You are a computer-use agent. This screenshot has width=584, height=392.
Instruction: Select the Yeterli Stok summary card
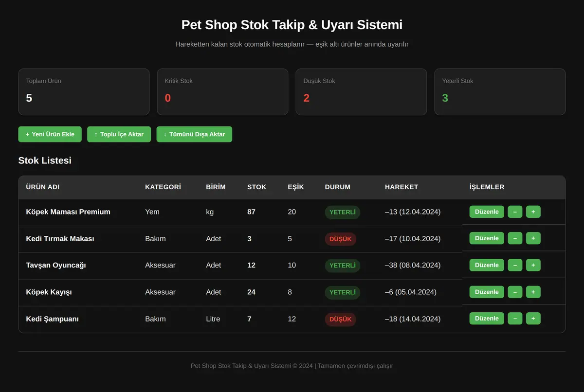click(x=500, y=92)
